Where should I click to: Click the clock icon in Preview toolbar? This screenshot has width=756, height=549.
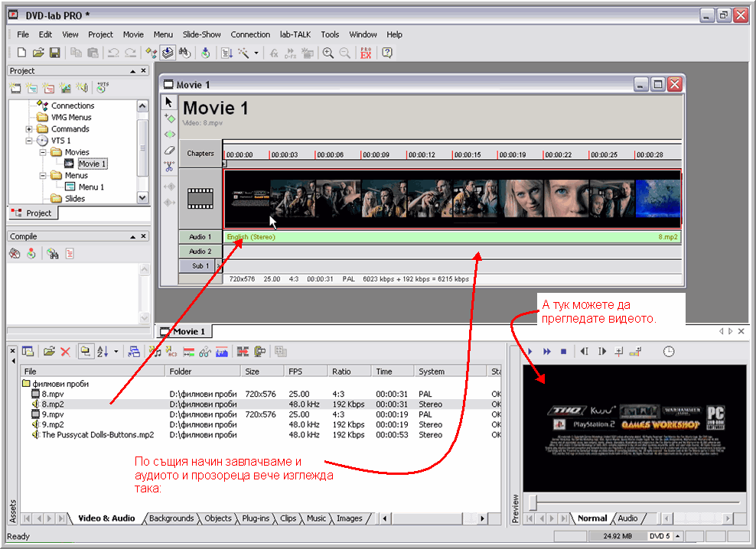[x=669, y=352]
